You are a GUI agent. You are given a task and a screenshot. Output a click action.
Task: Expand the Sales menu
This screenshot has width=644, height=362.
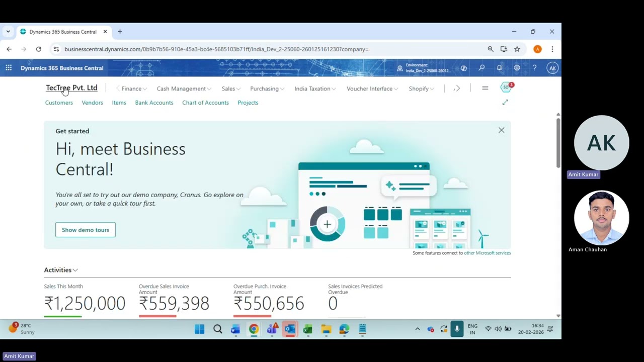point(231,88)
